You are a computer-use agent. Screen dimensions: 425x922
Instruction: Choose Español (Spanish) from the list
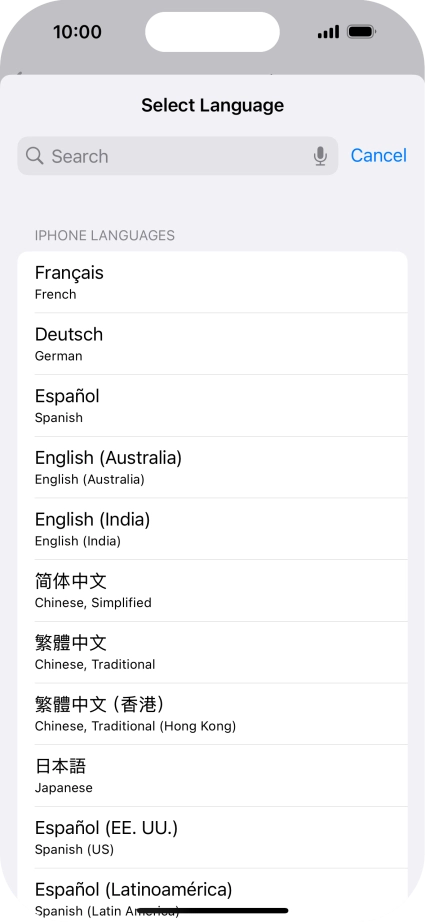212,406
